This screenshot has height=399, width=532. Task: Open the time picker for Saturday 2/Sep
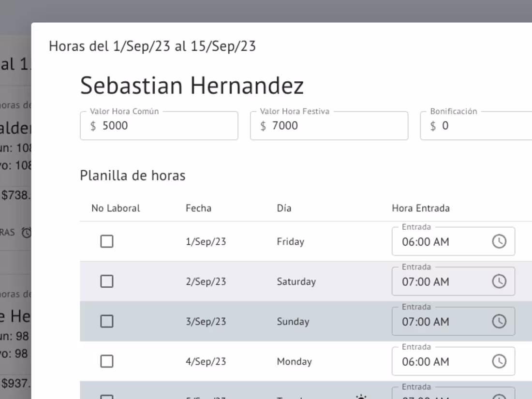(500, 281)
